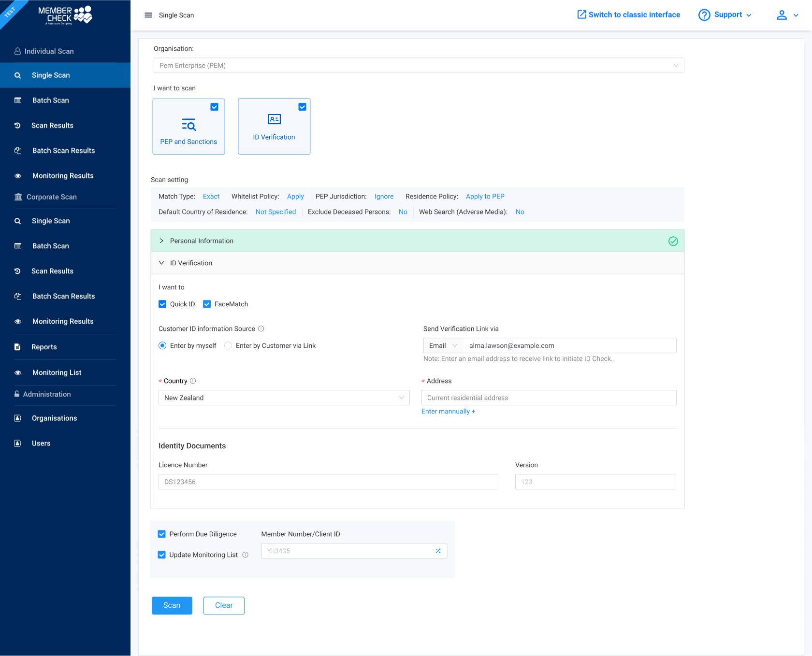Click info icon beside Customer ID information Source
Image resolution: width=812 pixels, height=656 pixels.
click(x=261, y=329)
